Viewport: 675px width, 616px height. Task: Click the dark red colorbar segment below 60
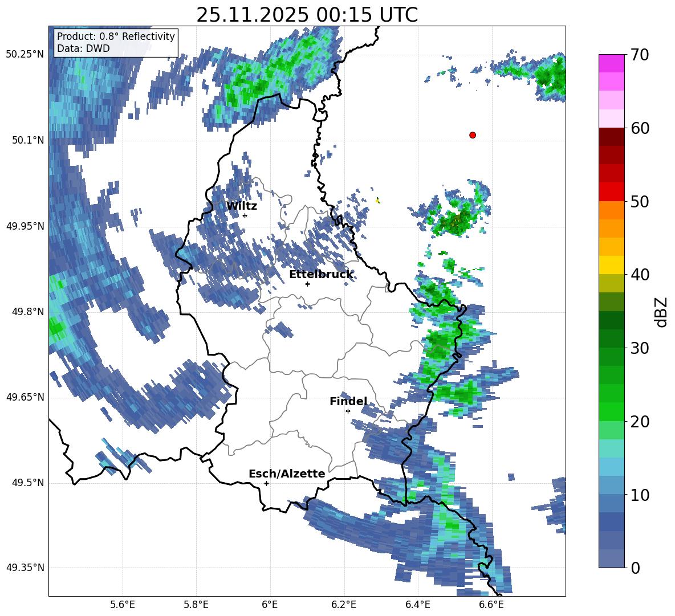pos(611,137)
